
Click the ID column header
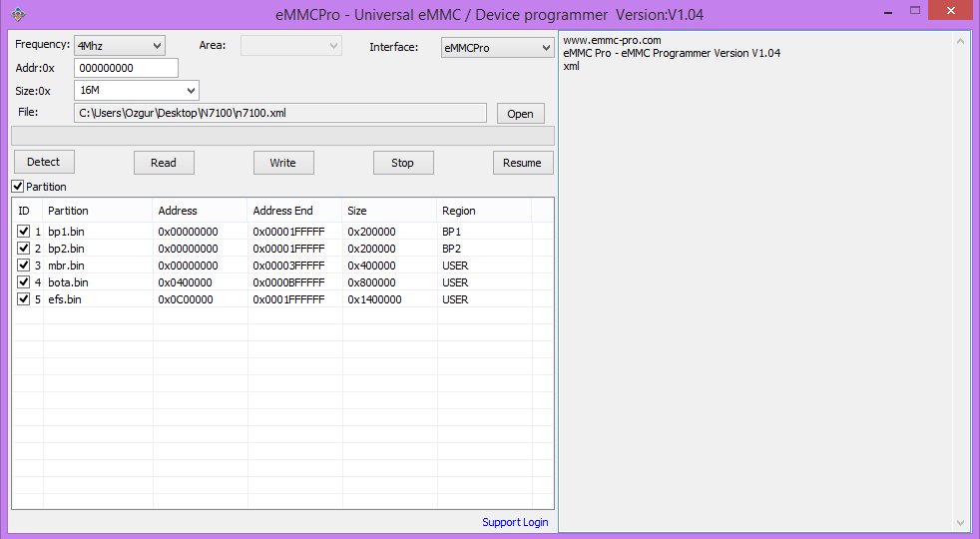(28, 210)
